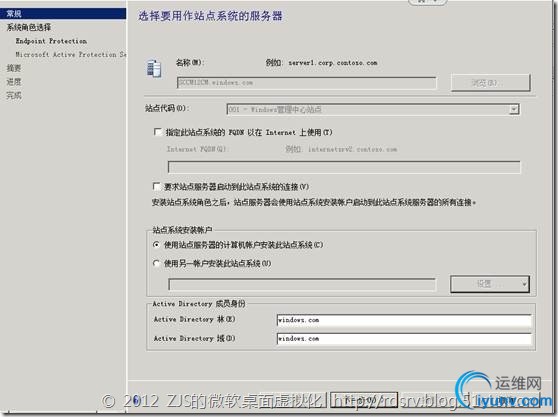Go to Endpoint Protection step

[x=51, y=41]
